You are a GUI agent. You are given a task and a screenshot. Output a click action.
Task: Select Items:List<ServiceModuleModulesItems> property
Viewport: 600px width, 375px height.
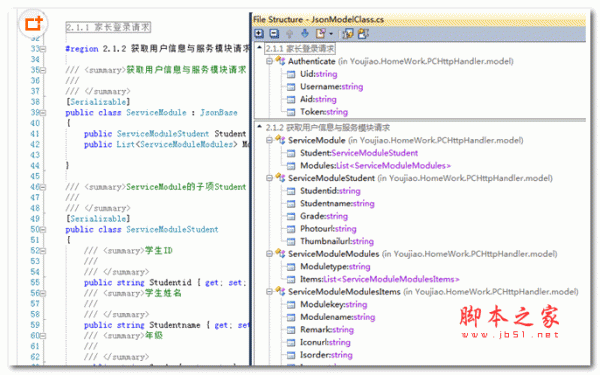380,279
